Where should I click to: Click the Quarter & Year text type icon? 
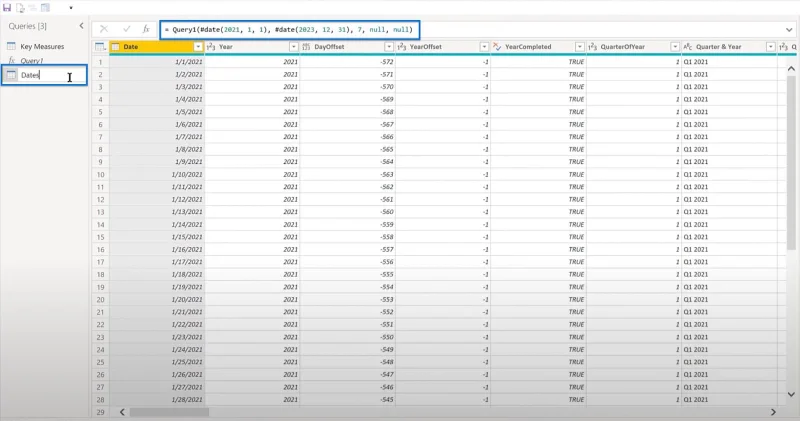pyautogui.click(x=688, y=47)
